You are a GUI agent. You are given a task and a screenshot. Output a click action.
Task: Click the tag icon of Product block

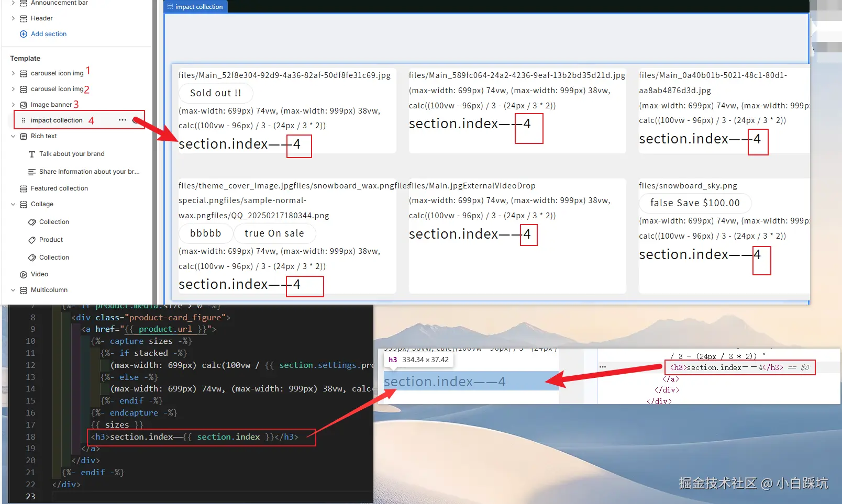32,240
